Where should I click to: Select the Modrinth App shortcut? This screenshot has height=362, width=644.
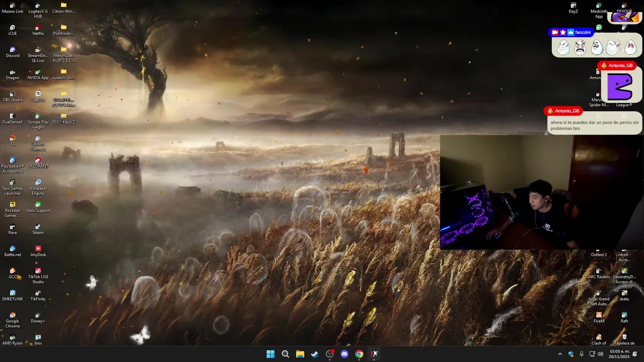click(x=599, y=11)
